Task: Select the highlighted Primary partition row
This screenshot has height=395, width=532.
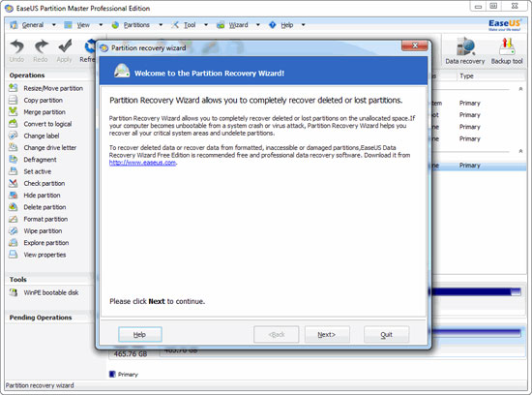Action: point(479,166)
